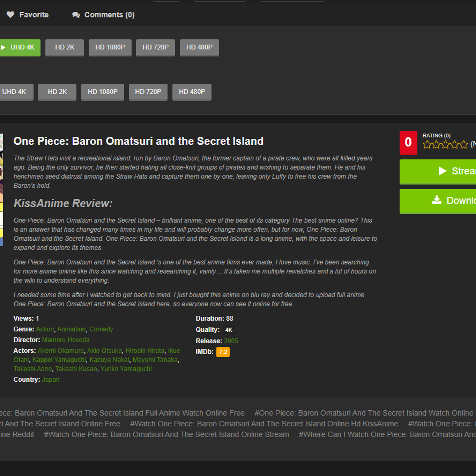Screen dimensions: 476x476
Task: Click the anime poster thumbnail
Action: click(x=1, y=190)
